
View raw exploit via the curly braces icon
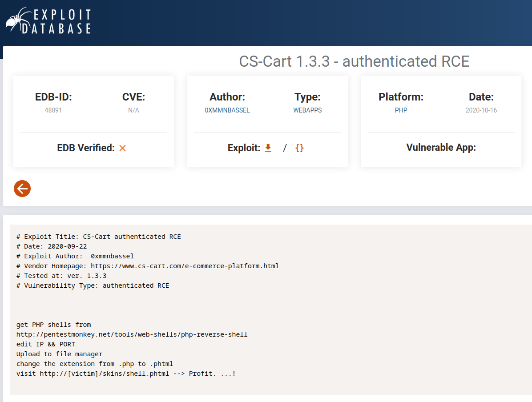pyautogui.click(x=299, y=148)
